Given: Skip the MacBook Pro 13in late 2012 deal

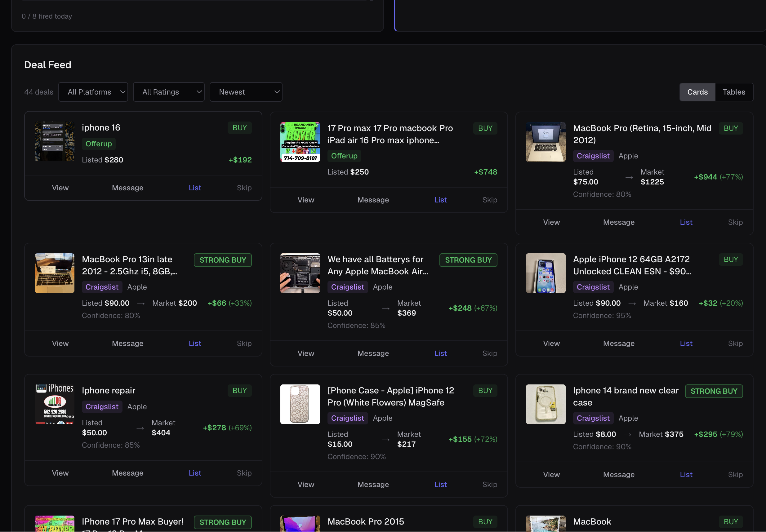Looking at the screenshot, I should point(244,343).
